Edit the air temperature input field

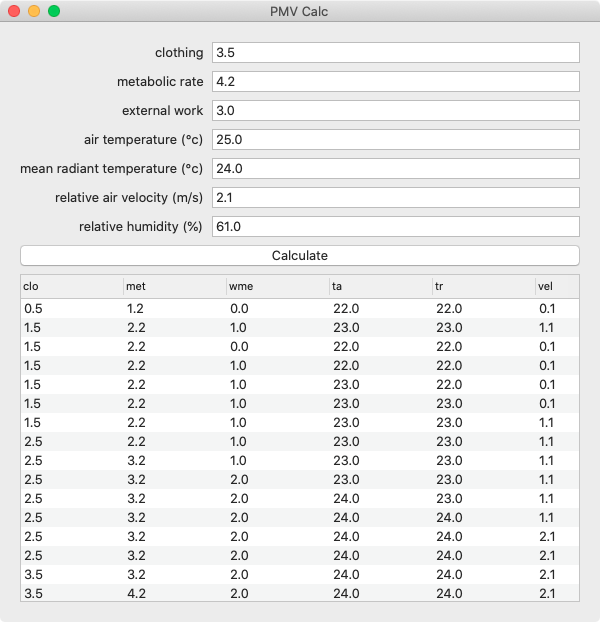coord(396,140)
